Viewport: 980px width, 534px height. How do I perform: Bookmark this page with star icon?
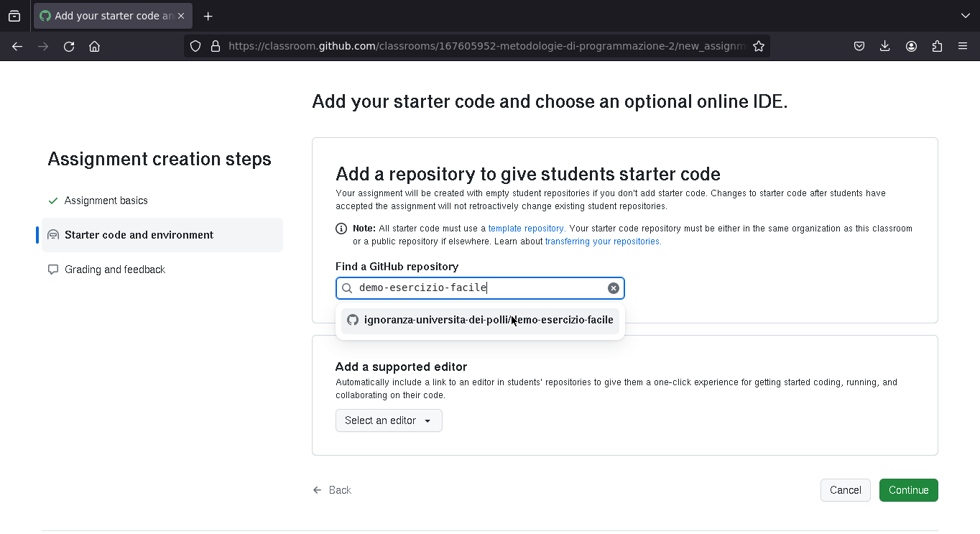click(x=759, y=46)
